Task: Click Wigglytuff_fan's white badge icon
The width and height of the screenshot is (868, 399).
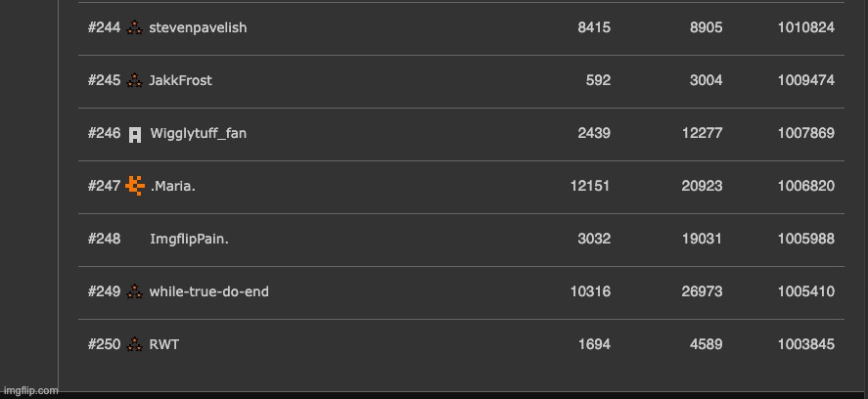Action: click(x=135, y=134)
